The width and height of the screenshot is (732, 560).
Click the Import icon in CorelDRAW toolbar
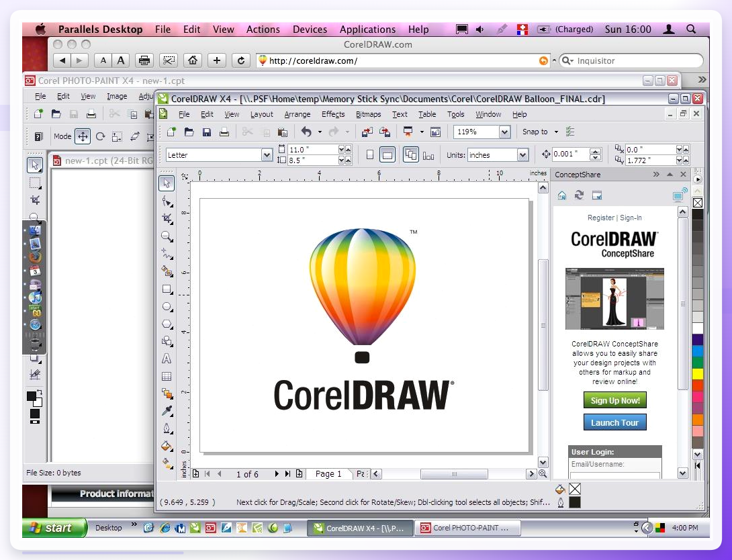367,132
